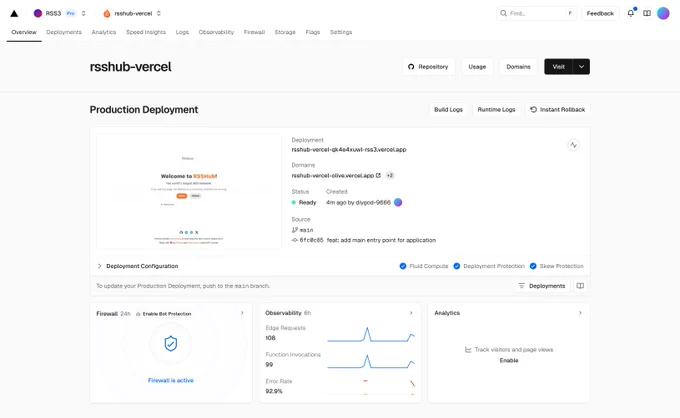
Task: Open the Analytics card chevron
Action: tap(580, 313)
